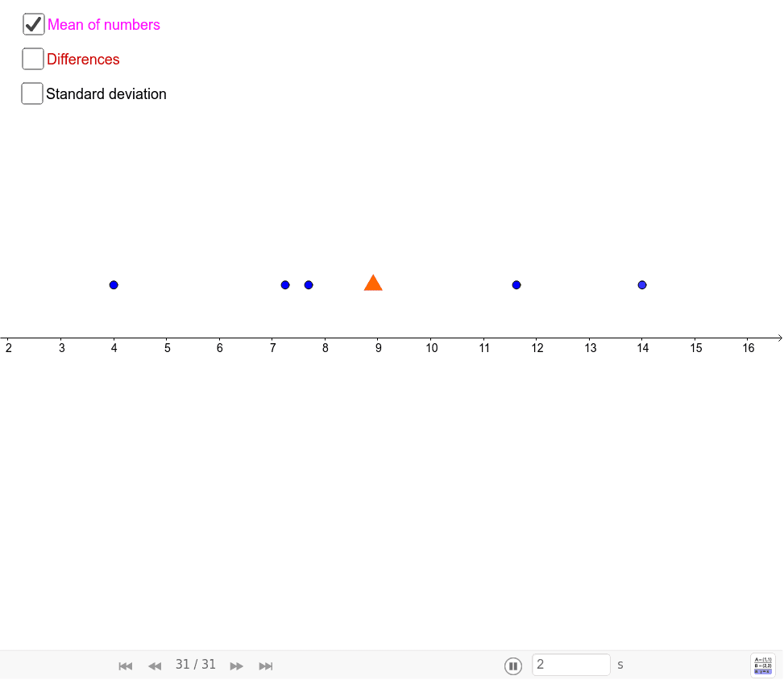Image resolution: width=784 pixels, height=680 pixels.
Task: Click the red Differences label
Action: [84, 59]
